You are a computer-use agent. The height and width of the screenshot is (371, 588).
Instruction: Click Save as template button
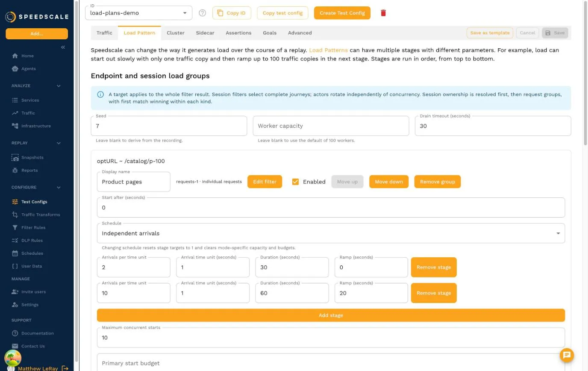click(x=490, y=33)
